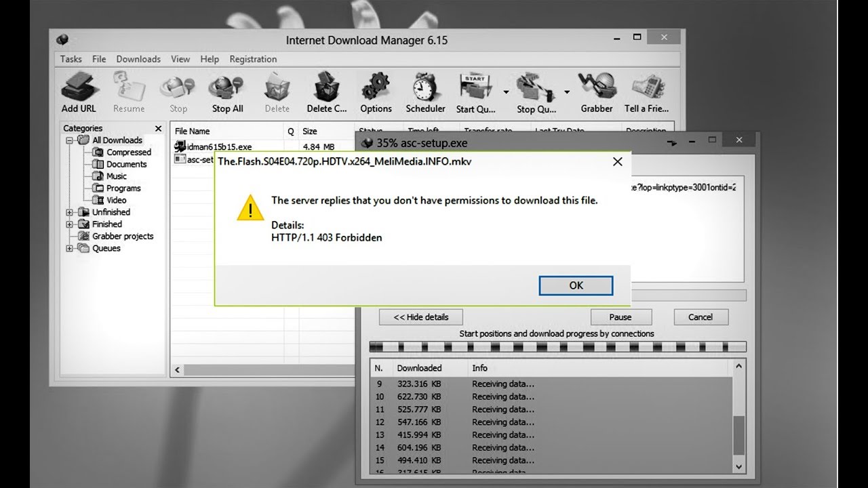Click the IDM app icon in title bar

click(x=62, y=40)
